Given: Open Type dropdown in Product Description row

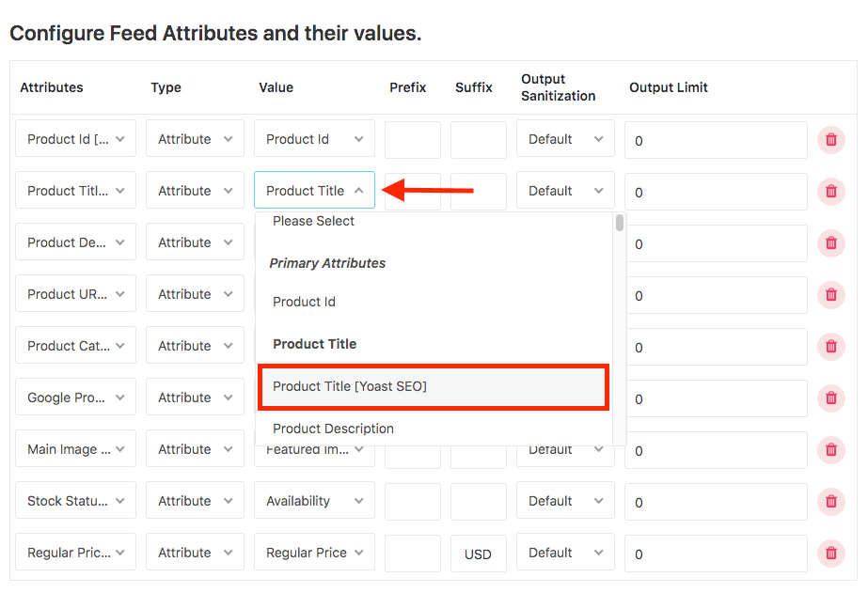Looking at the screenshot, I should click(195, 242).
